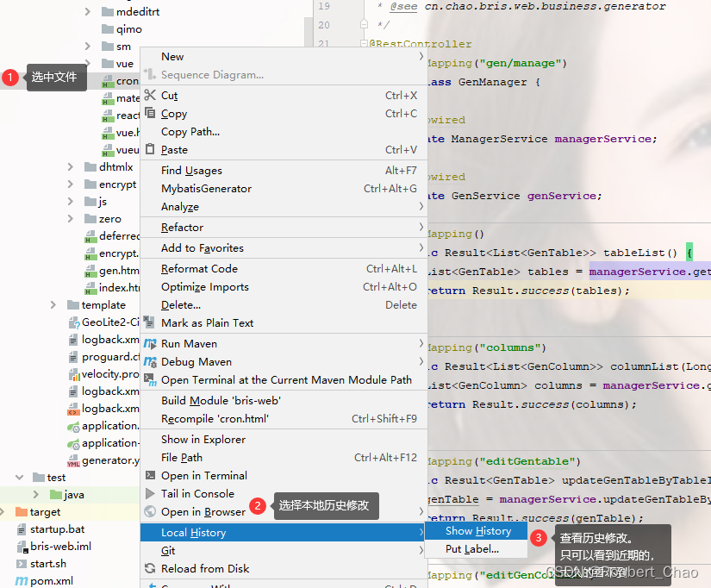
Task: Expand the js folder
Action: pyautogui.click(x=71, y=202)
